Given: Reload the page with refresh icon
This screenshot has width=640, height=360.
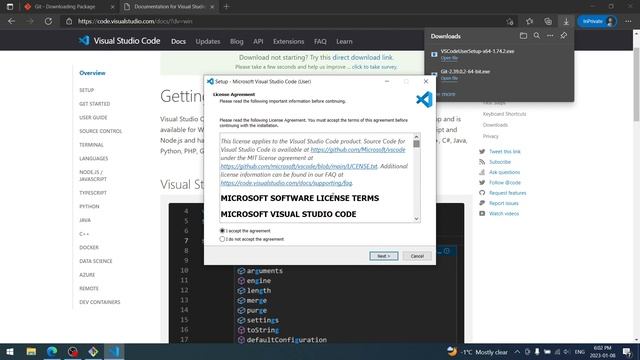Looking at the screenshot, I should [48, 21].
